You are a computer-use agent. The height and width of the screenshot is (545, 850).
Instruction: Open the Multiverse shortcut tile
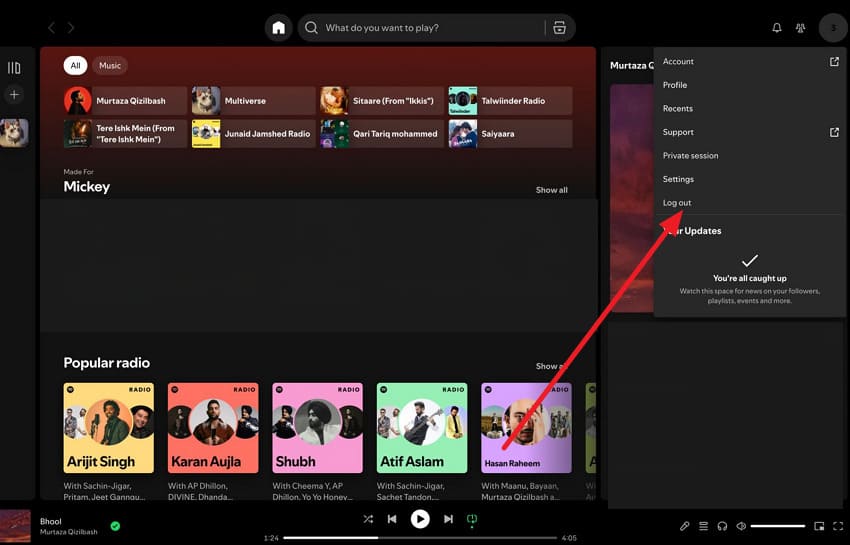pos(254,100)
